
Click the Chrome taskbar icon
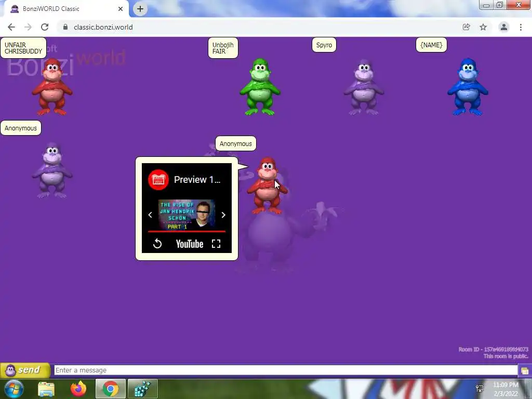click(110, 389)
